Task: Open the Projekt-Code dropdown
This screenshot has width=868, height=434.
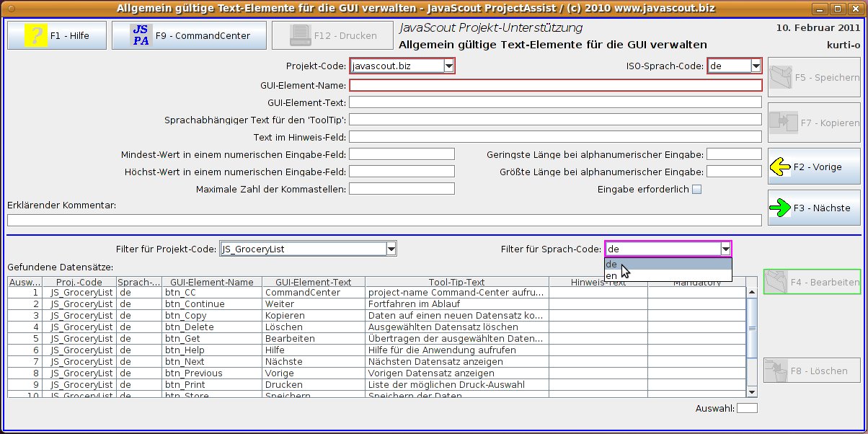Action: tap(448, 66)
